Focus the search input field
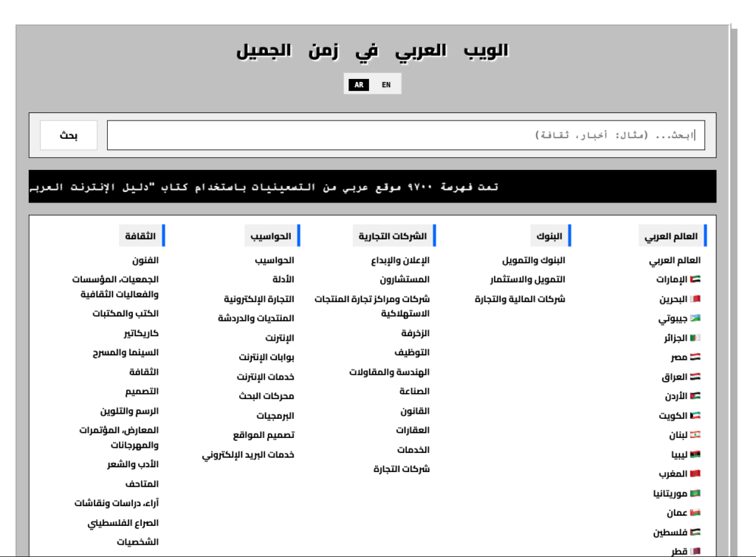The height and width of the screenshot is (557, 756). pyautogui.click(x=405, y=135)
